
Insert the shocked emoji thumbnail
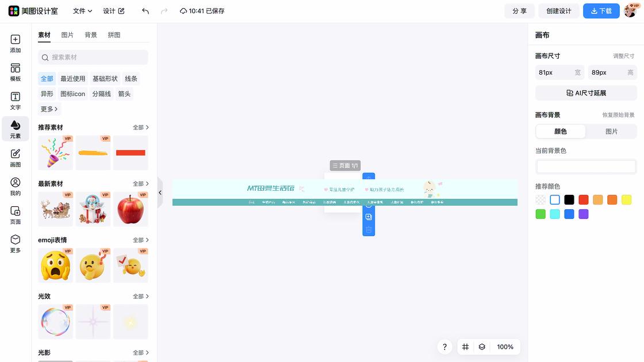[55, 265]
